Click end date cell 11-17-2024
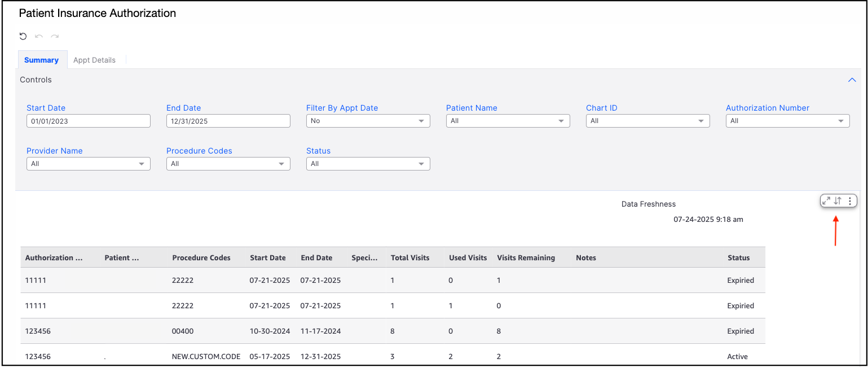This screenshot has height=367, width=868. tap(320, 331)
